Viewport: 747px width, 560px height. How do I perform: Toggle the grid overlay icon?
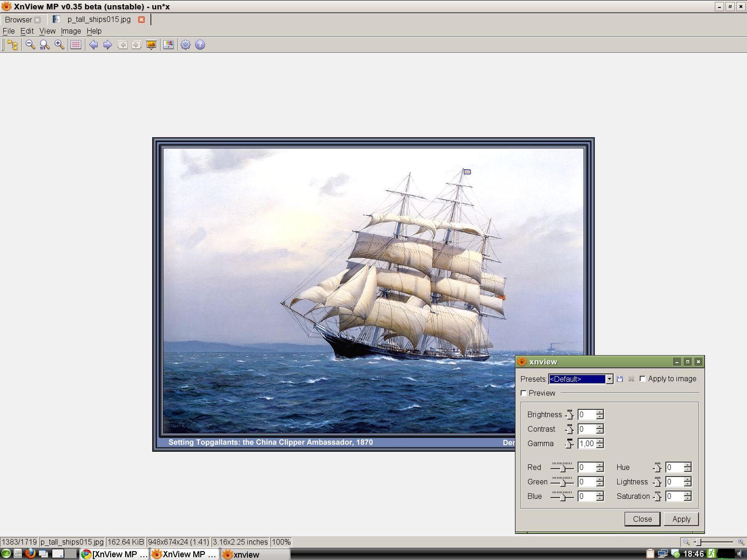coord(76,45)
